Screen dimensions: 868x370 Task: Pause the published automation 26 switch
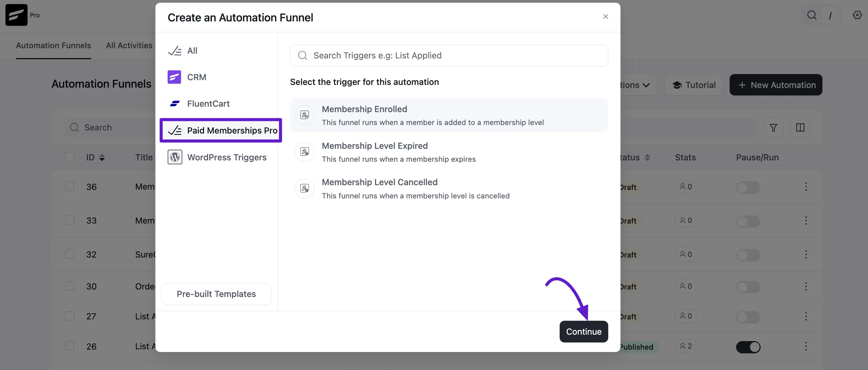pos(748,347)
